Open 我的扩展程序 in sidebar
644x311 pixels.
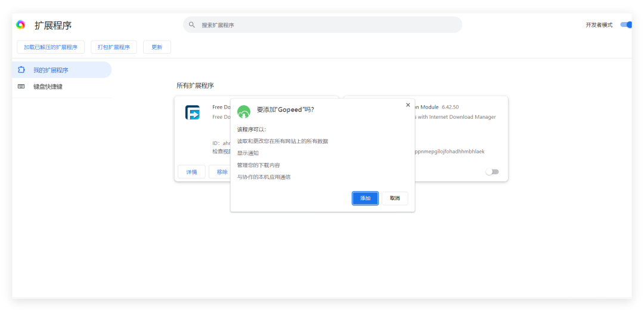click(x=62, y=70)
